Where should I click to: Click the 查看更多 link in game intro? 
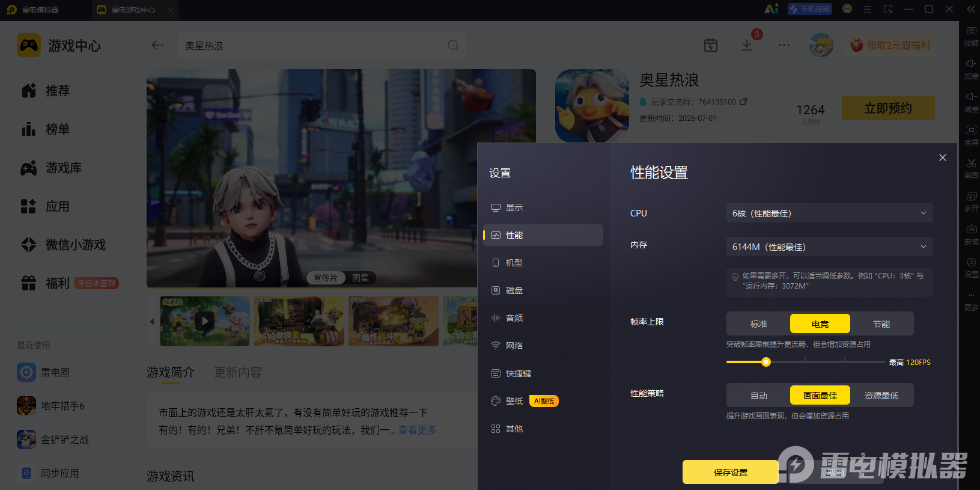[418, 430]
